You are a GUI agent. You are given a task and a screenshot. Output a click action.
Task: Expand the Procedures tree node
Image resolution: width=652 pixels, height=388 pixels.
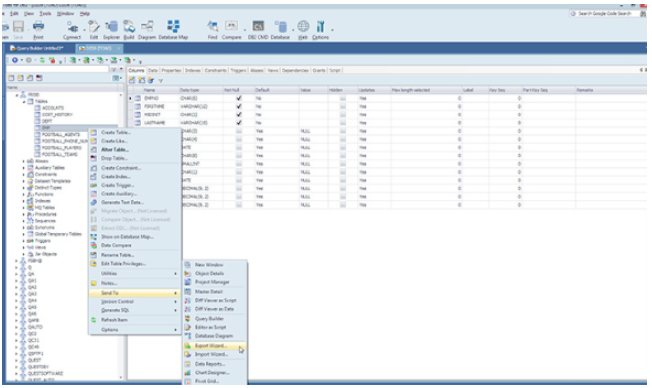point(24,214)
